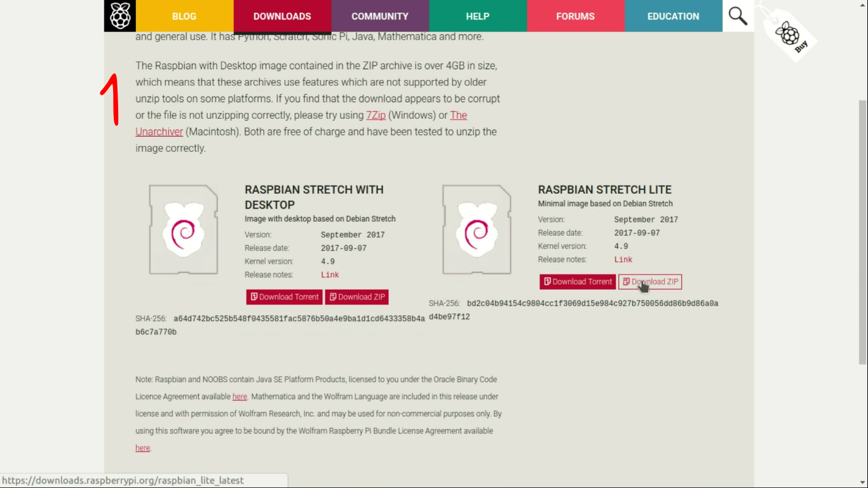The height and width of the screenshot is (488, 868).
Task: Click 'Minimal image based on Debian Stretch' text
Action: 606,204
